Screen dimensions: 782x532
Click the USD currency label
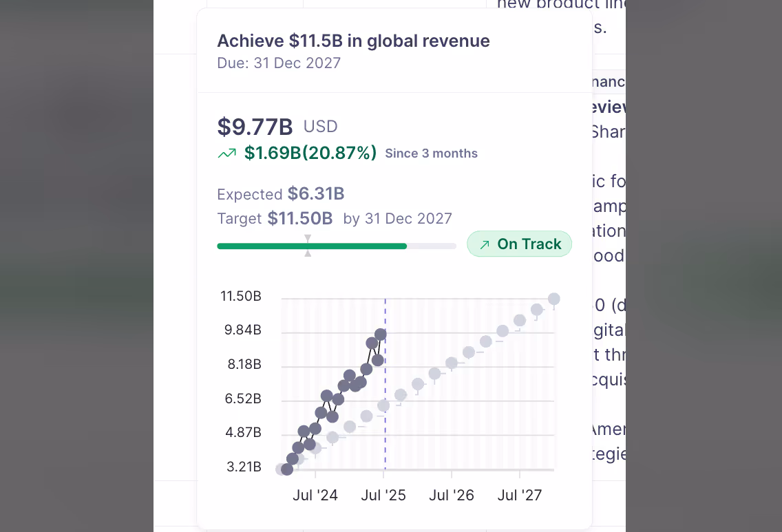pyautogui.click(x=320, y=127)
